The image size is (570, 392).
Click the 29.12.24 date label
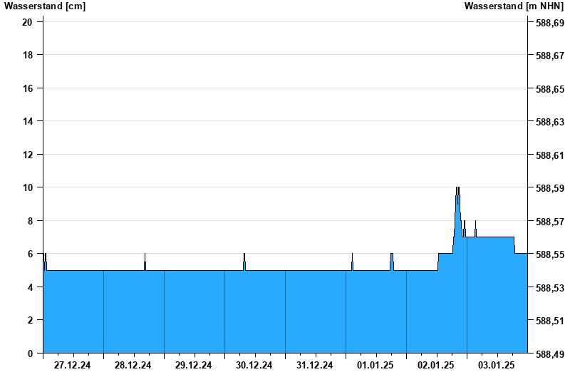tap(193, 365)
